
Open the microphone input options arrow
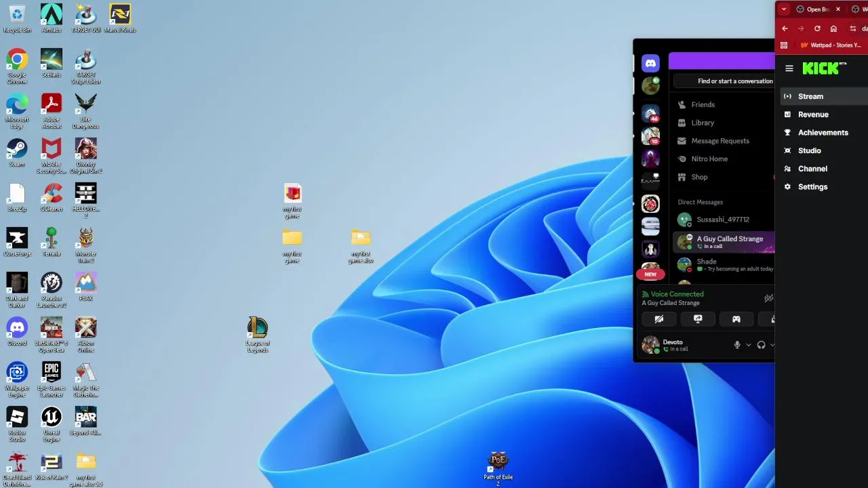point(749,345)
